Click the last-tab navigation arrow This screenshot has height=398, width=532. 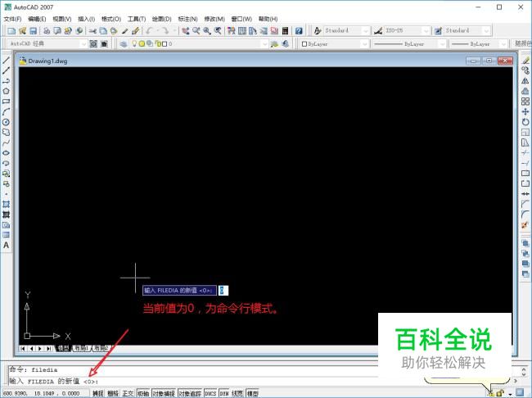coord(49,348)
